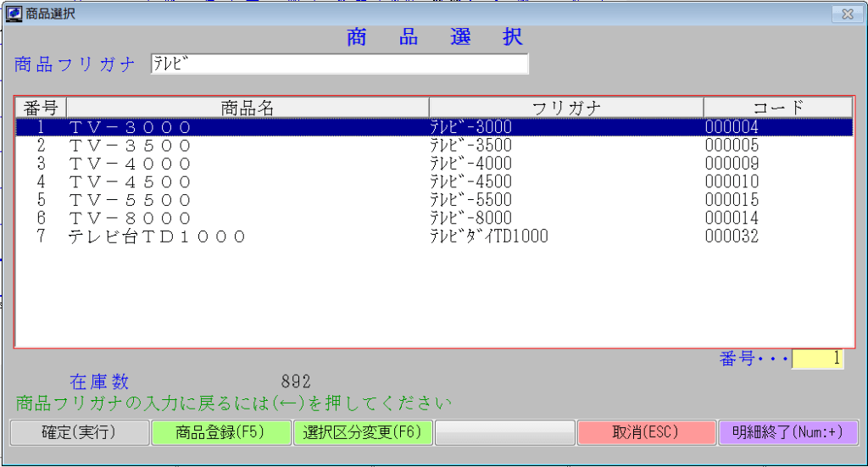
Task: Click row number 2 in 番号 column
Action: [x=42, y=146]
